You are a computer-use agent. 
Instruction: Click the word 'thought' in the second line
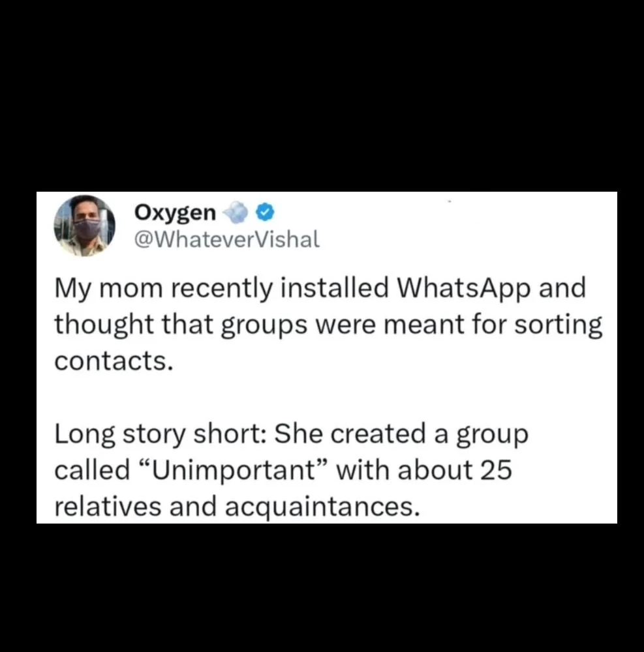pyautogui.click(x=97, y=325)
